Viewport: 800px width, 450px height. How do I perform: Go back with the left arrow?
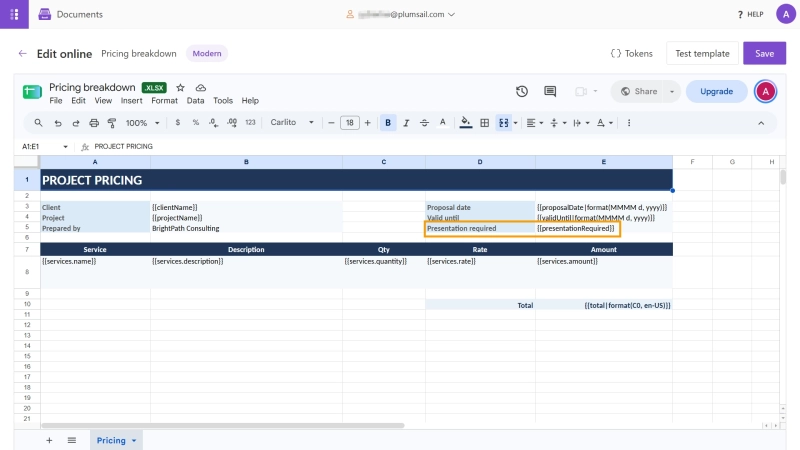pyautogui.click(x=22, y=54)
